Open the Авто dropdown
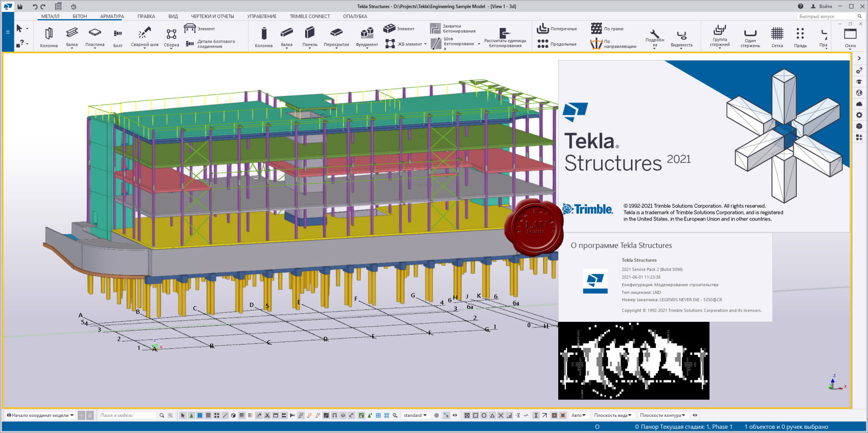Viewport: 868px width, 433px height. [579, 416]
